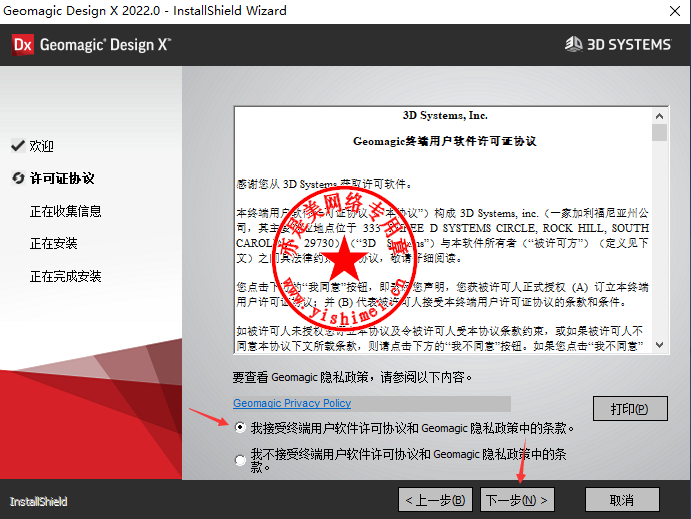
Task: Click the 3D Systems, Inc. license title
Action: tap(445, 115)
